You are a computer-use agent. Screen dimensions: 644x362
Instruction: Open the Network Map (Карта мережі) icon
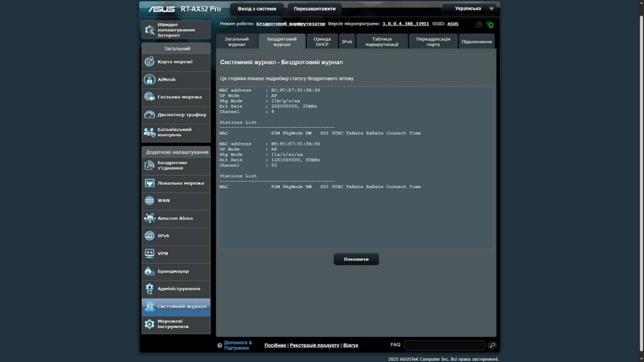tap(149, 62)
